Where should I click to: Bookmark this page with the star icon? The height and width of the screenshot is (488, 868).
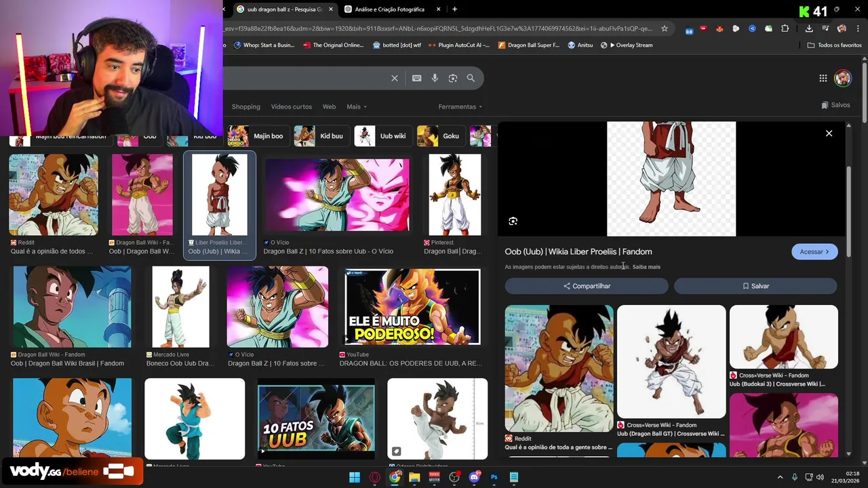click(665, 28)
